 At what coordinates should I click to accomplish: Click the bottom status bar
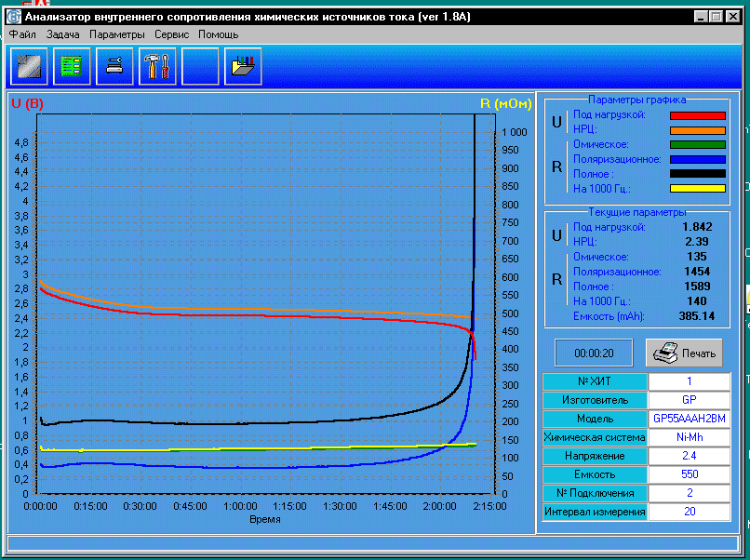(373, 543)
